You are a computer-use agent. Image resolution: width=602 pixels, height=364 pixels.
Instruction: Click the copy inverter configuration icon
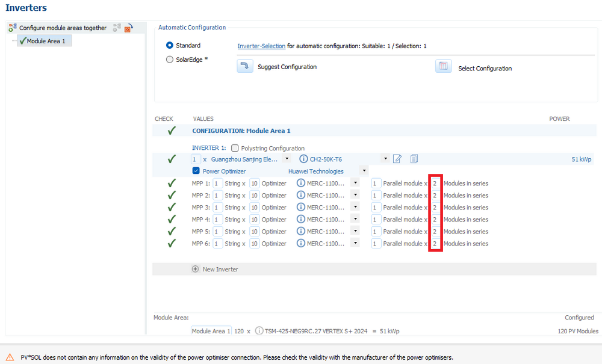[x=414, y=159]
